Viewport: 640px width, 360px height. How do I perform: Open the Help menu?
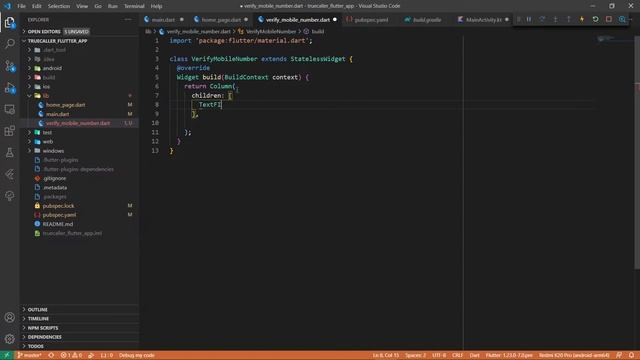coord(156,6)
